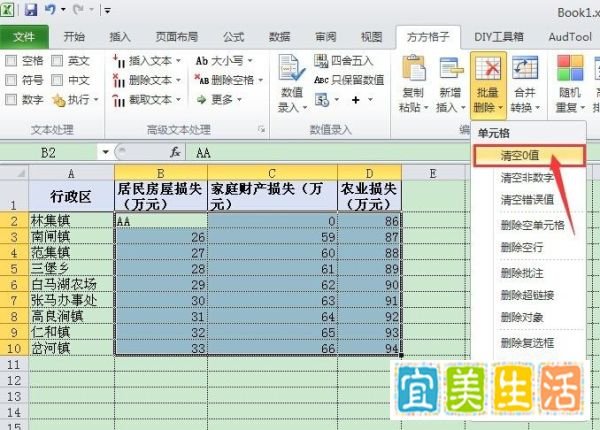Switch to the 开始 tab
Image resolution: width=600 pixels, height=430 pixels.
[74, 37]
